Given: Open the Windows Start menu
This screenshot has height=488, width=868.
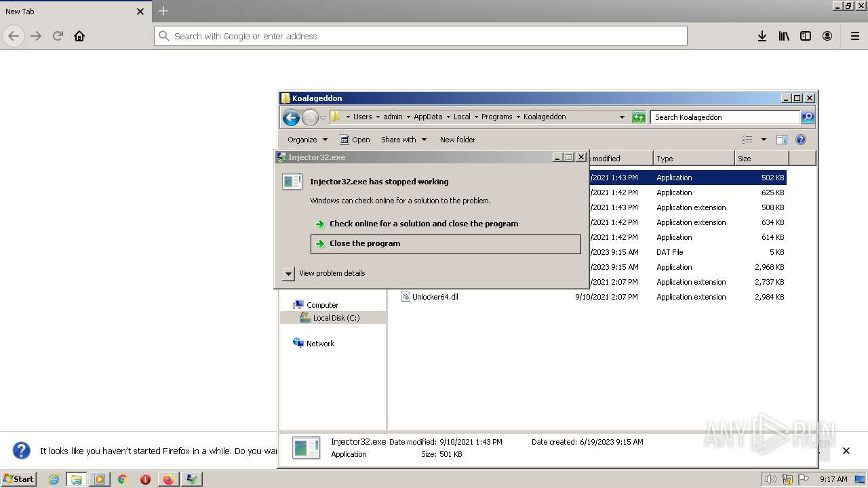Looking at the screenshot, I should point(19,479).
